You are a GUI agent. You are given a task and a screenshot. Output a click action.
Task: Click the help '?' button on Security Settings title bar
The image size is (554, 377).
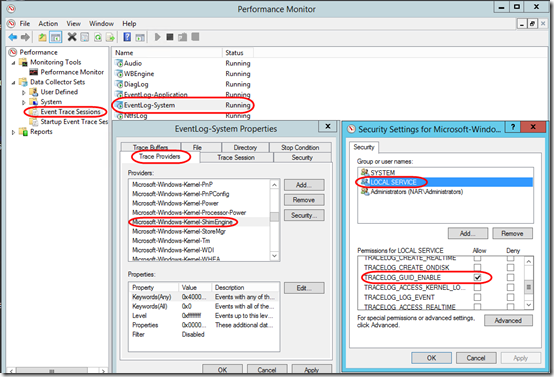(x=513, y=127)
